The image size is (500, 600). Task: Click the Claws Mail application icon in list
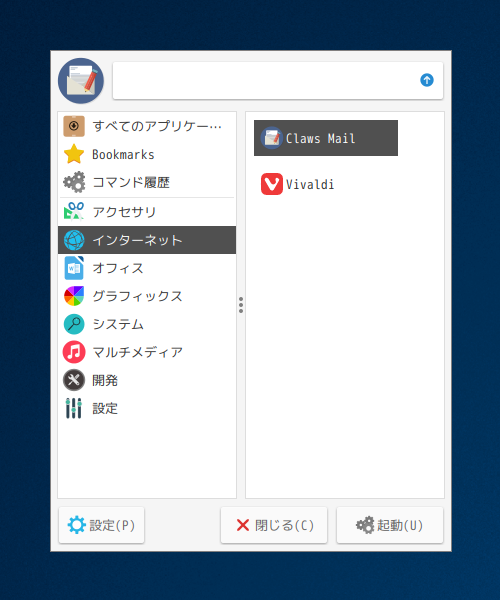pyautogui.click(x=272, y=138)
